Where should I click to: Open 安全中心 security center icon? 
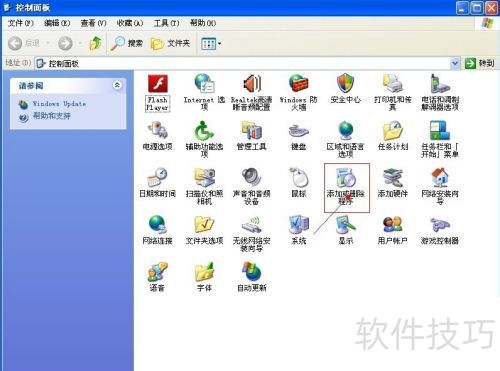[x=346, y=89]
